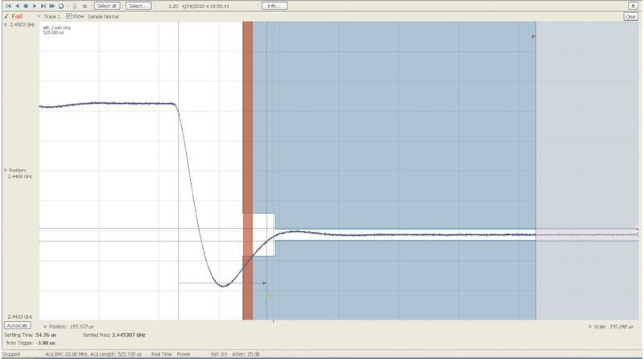This screenshot has height=359, width=644.
Task: Click the Select all button
Action: (107, 6)
